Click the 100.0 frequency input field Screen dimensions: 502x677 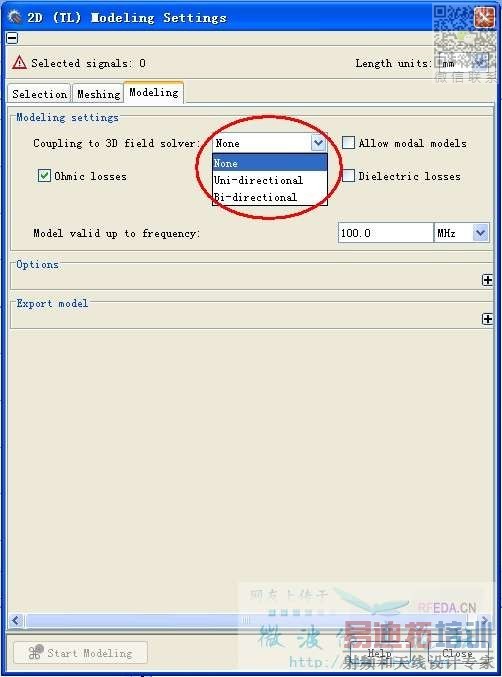[385, 233]
